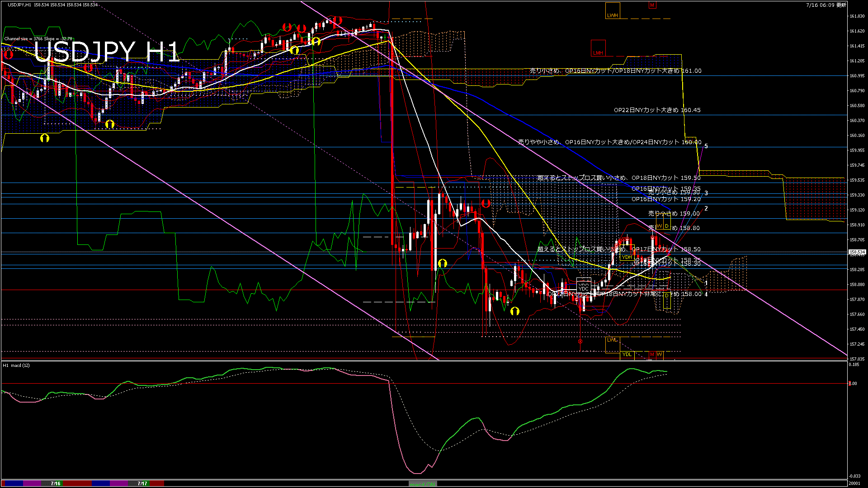Click the 161.00 option level label
868x488 pixels.
[x=615, y=71]
